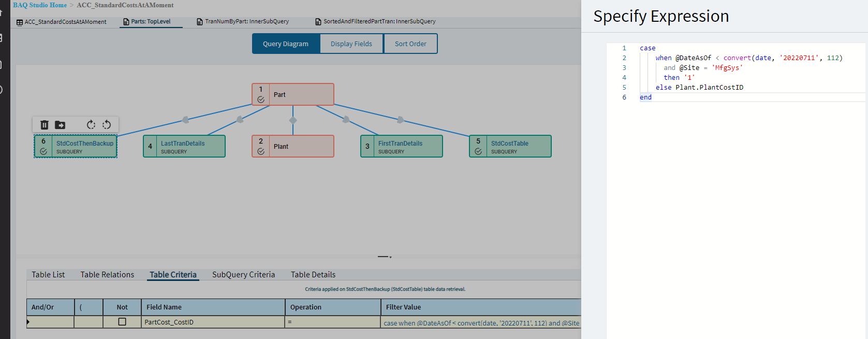Collapse the diagram panel using splitter handle
Viewport: 868px width, 339px height.
click(x=385, y=257)
